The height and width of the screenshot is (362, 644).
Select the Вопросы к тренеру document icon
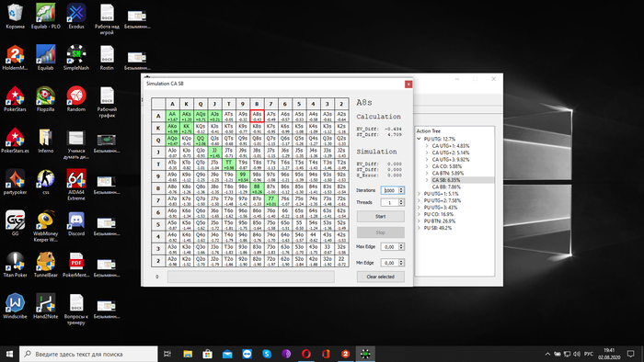pyautogui.click(x=76, y=309)
